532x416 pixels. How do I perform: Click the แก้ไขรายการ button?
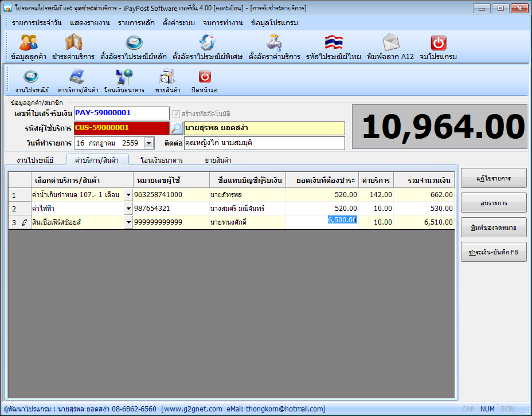494,179
